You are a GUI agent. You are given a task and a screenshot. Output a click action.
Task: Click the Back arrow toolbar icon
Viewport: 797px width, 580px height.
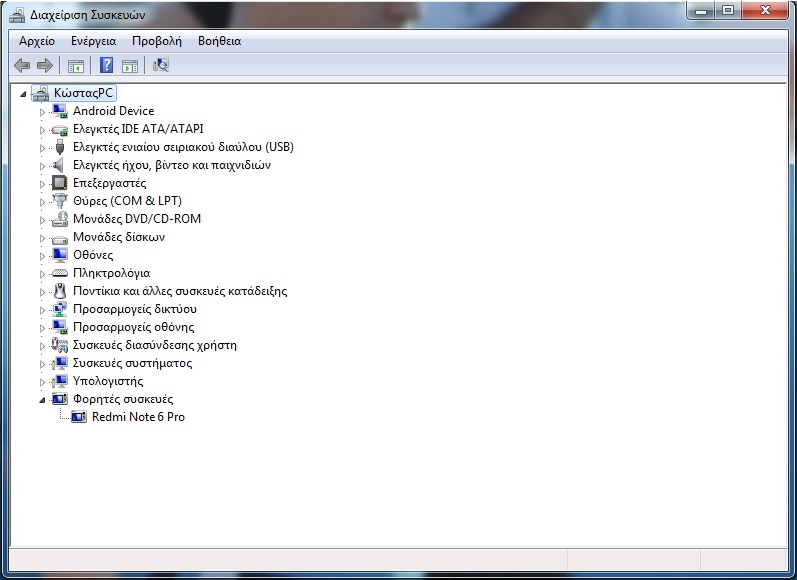click(x=22, y=66)
